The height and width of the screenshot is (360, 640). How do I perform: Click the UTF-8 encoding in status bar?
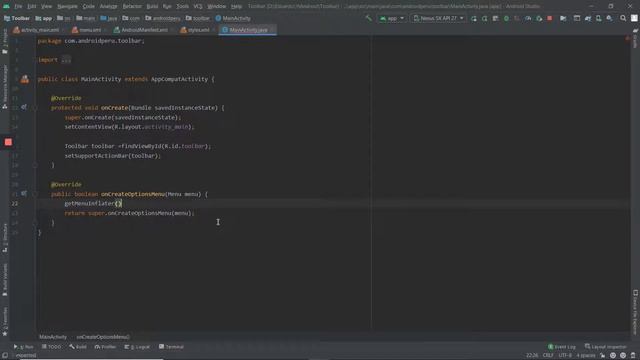pos(565,356)
